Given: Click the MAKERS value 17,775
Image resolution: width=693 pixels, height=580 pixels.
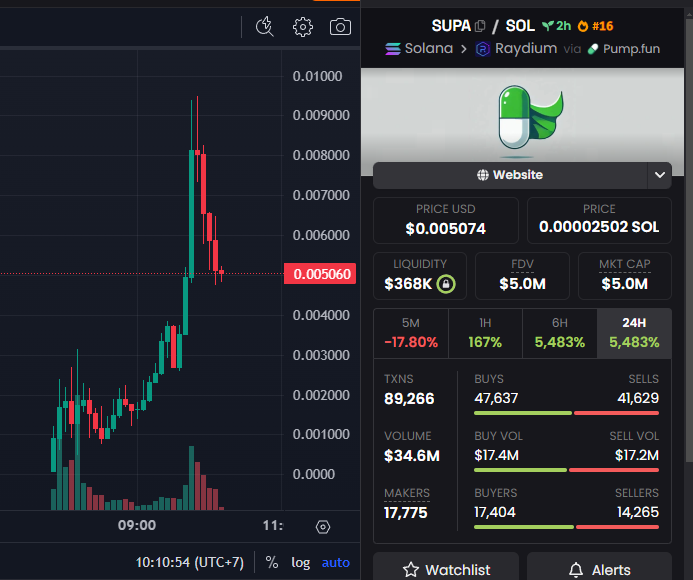Looking at the screenshot, I should [x=406, y=513].
